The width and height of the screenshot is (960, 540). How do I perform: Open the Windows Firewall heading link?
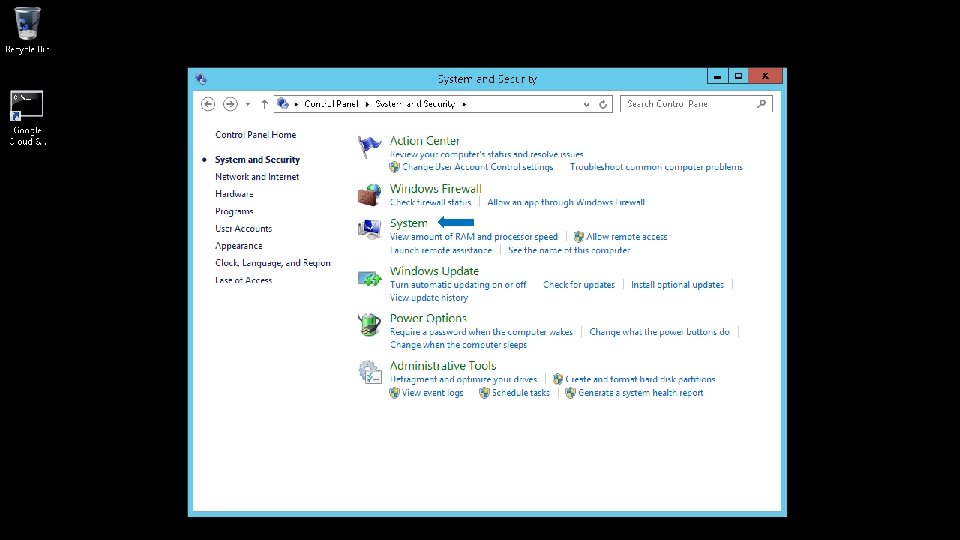click(435, 189)
